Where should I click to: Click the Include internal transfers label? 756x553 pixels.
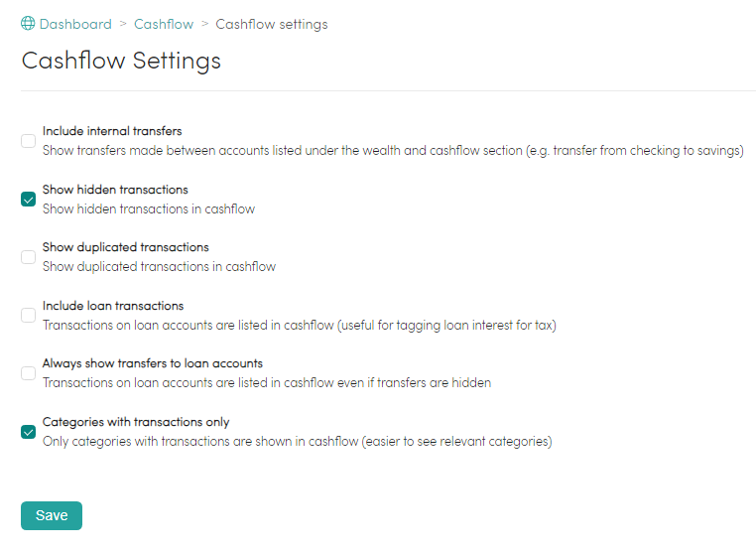pyautogui.click(x=112, y=131)
